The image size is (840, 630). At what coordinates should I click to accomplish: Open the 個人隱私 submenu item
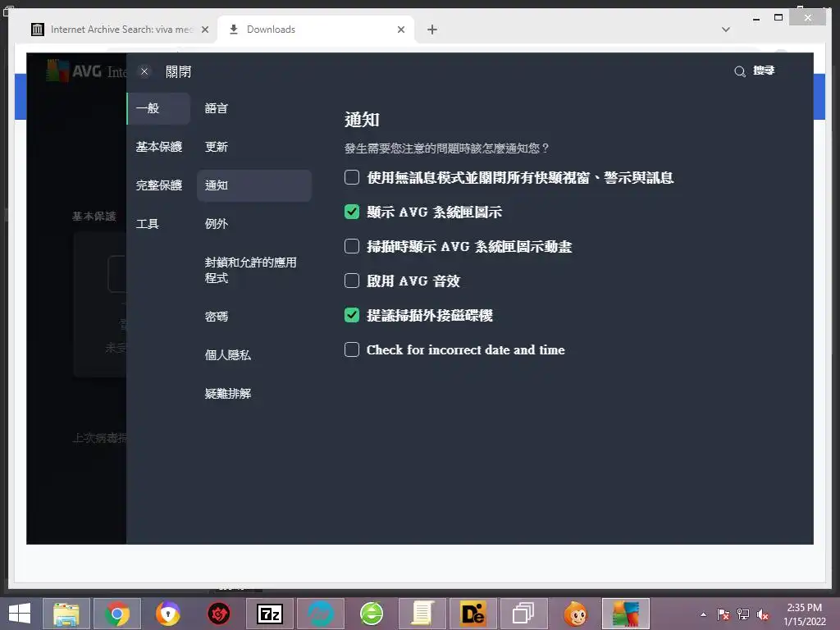click(254, 355)
